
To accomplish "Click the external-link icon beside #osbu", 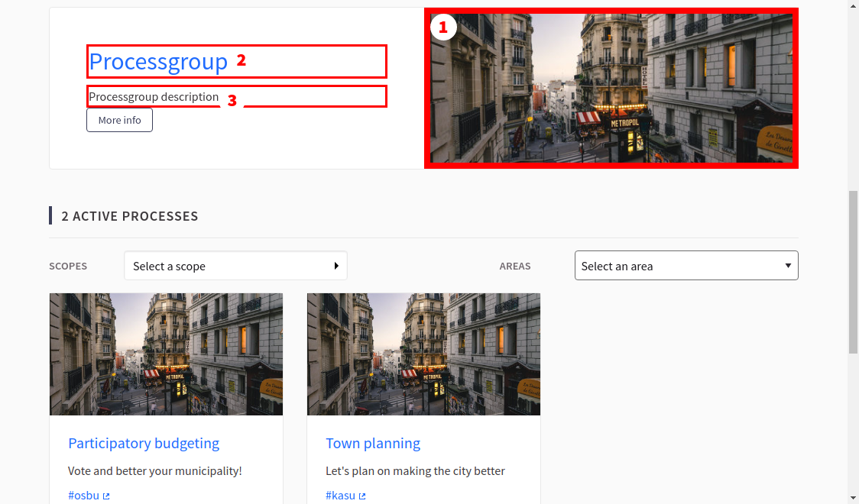I will [105, 496].
